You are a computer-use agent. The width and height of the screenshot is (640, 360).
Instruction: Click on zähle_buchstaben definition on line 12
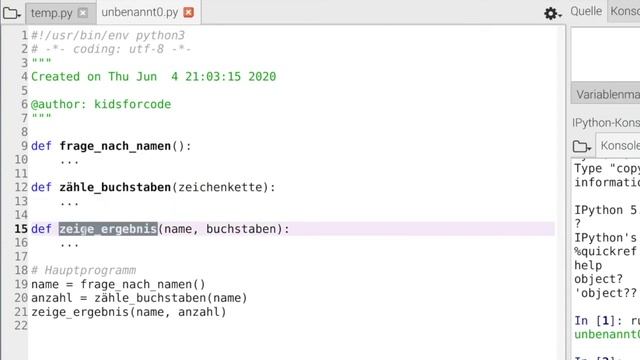pos(115,187)
